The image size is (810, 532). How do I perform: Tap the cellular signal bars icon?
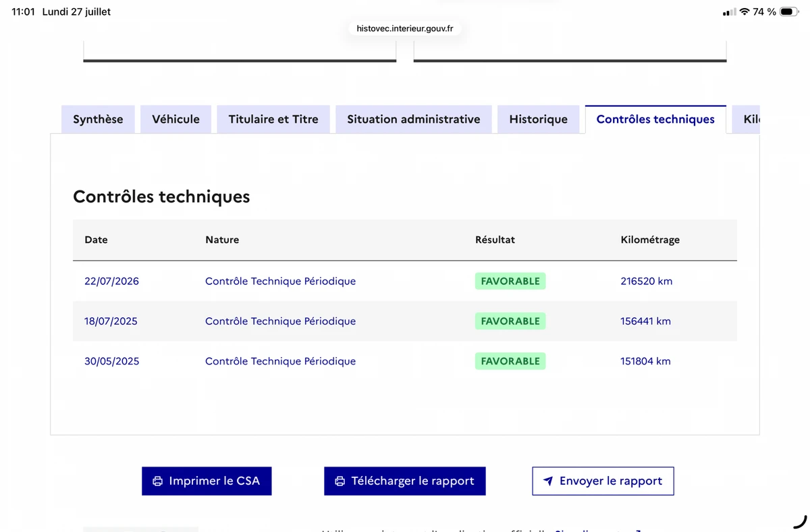click(728, 12)
